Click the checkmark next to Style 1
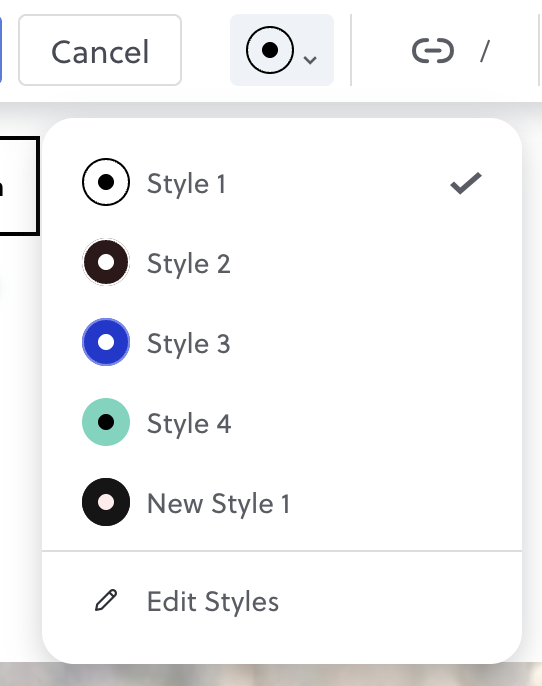The image size is (542, 686). point(466,183)
